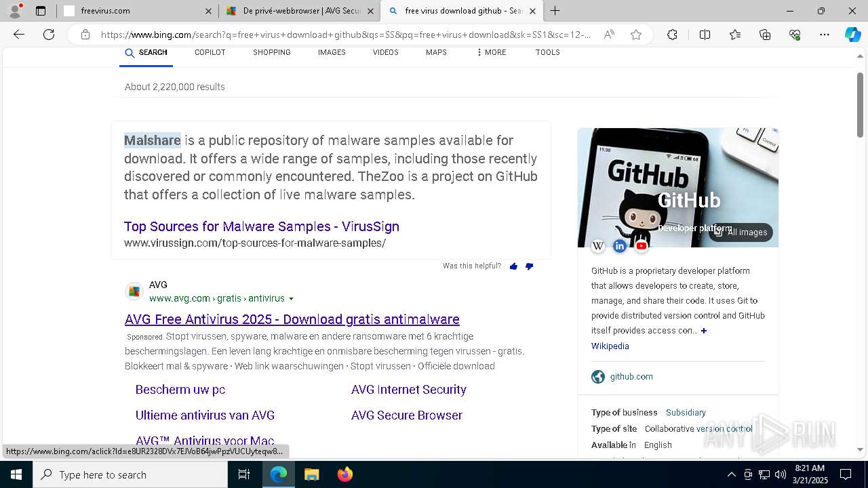
Task: Open the Favorites list icon
Action: pos(735,35)
